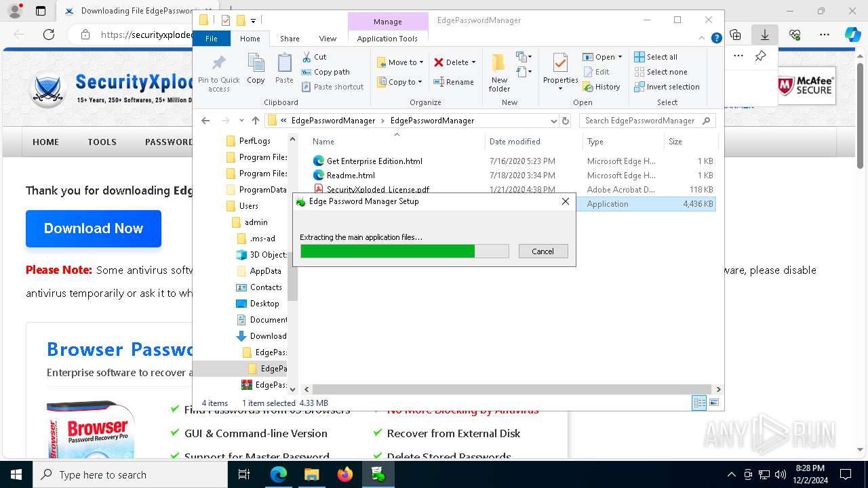Open the Application Tools tab
This screenshot has height=488, width=868.
(x=387, y=39)
